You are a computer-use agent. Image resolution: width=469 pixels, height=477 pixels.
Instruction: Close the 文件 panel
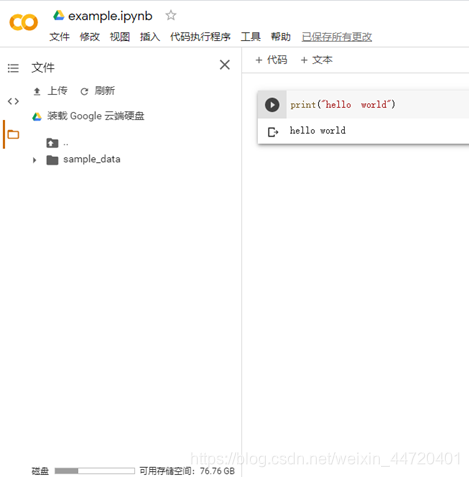[225, 65]
